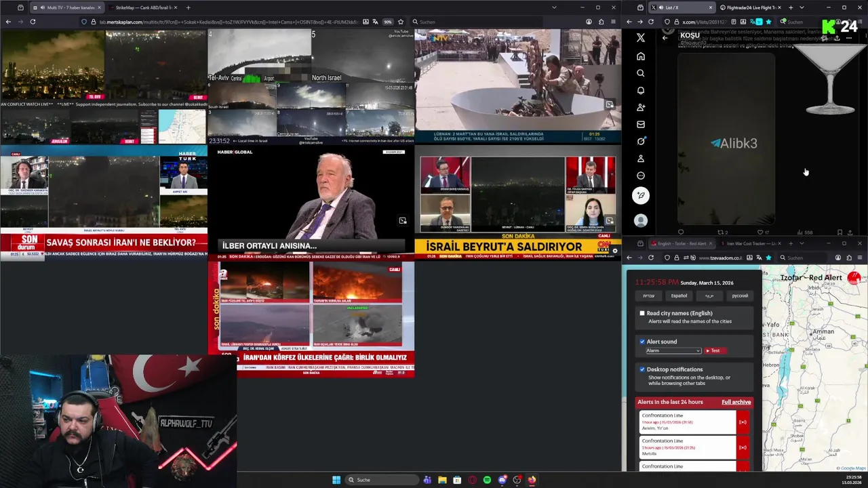The image size is (868, 488).
Task: Switch Red Alert language to Hebrew
Action: pyautogui.click(x=649, y=296)
